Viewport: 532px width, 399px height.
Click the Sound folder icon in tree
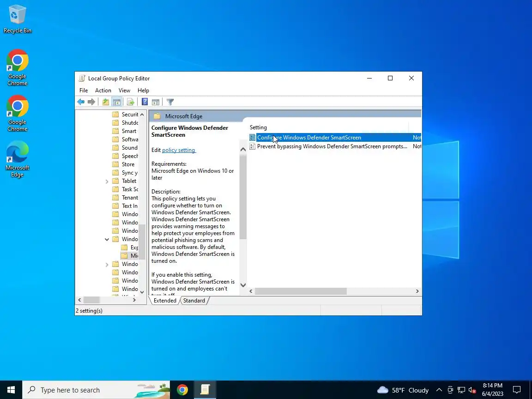[116, 148]
